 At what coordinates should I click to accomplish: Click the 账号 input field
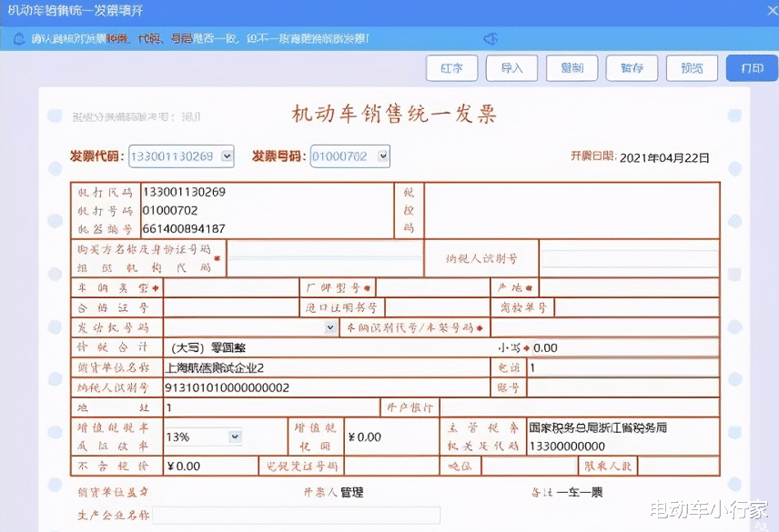623,387
